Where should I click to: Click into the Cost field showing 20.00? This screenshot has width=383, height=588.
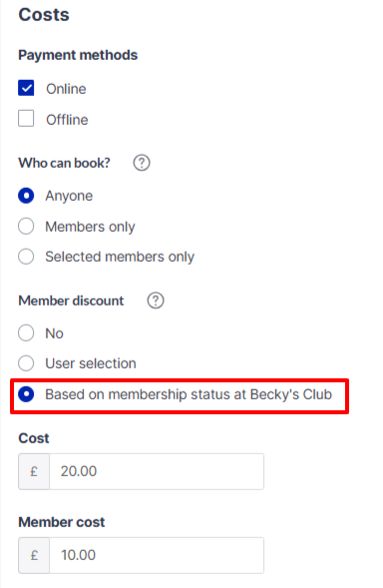[x=157, y=471]
